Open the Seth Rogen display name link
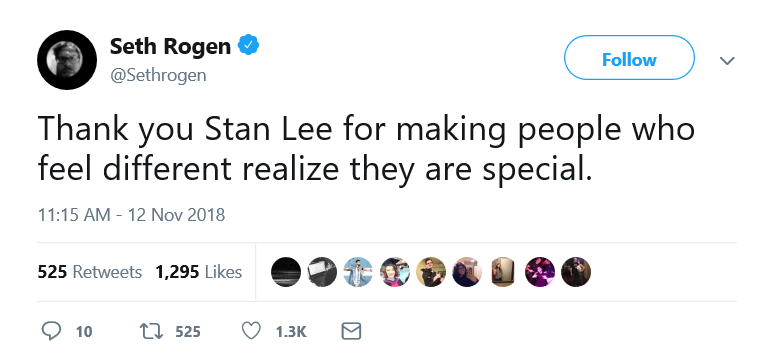The width and height of the screenshot is (779, 363). click(170, 46)
